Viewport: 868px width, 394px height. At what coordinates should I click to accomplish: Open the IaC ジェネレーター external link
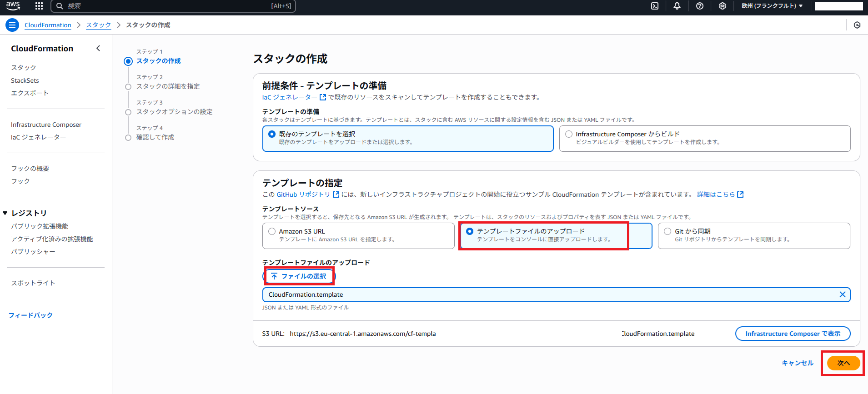(x=294, y=97)
